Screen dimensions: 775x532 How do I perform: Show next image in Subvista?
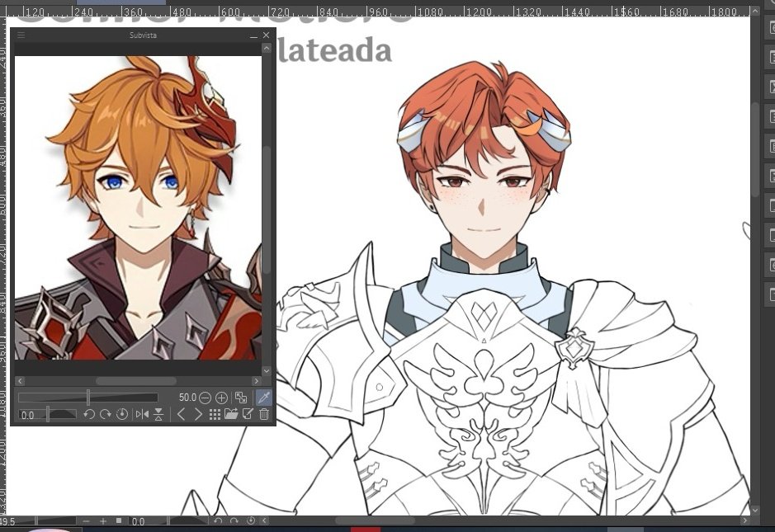point(198,414)
